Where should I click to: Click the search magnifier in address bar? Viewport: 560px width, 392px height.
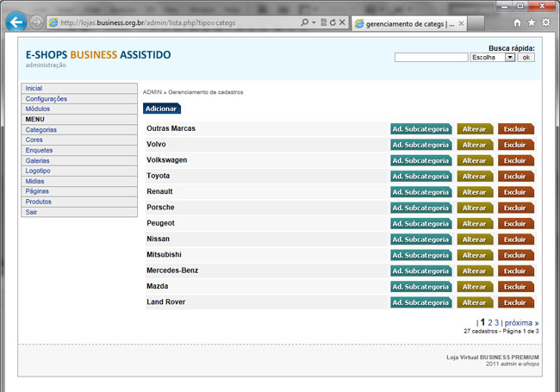304,22
